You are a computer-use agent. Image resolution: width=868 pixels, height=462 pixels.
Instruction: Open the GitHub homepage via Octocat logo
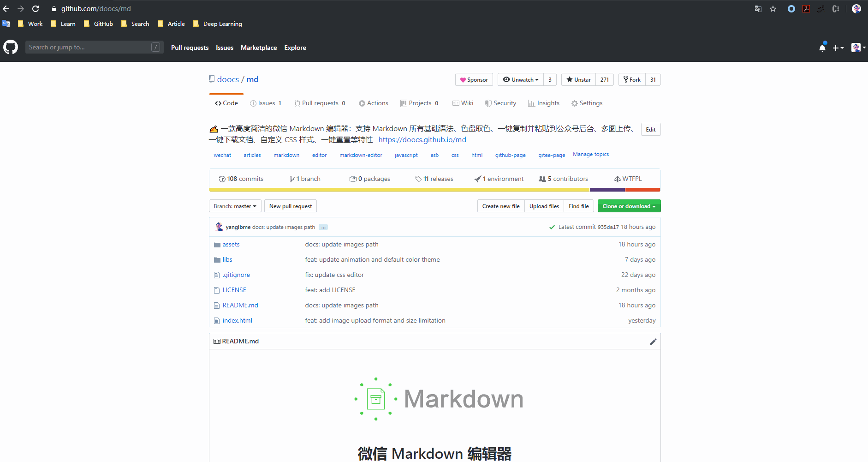click(11, 47)
